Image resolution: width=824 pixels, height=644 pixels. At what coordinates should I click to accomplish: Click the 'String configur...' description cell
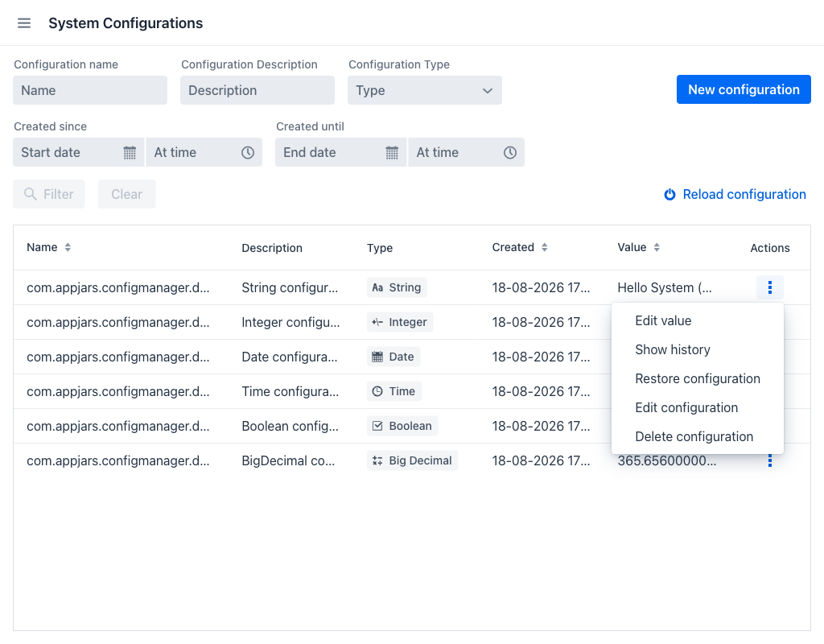290,287
